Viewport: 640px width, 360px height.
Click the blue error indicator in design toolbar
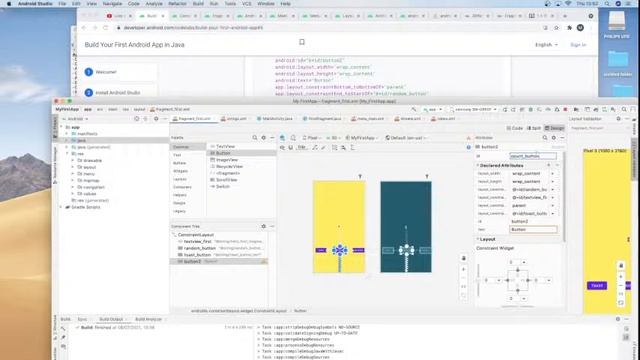click(469, 147)
